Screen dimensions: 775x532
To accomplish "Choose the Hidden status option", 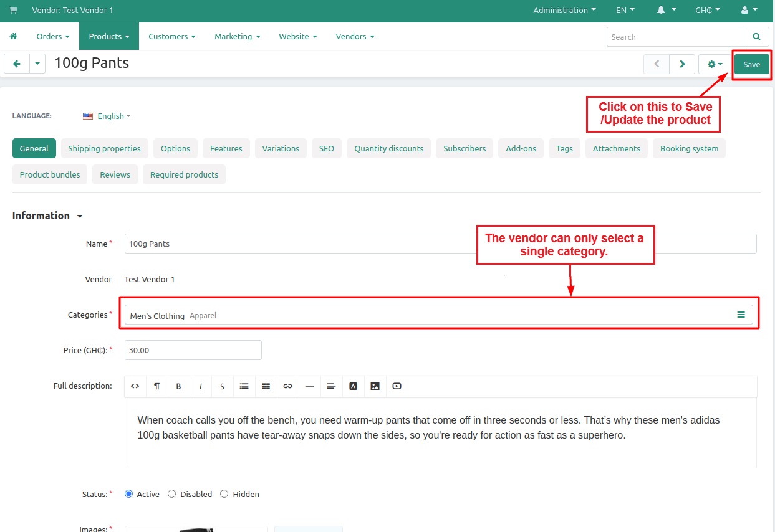I will (x=224, y=494).
